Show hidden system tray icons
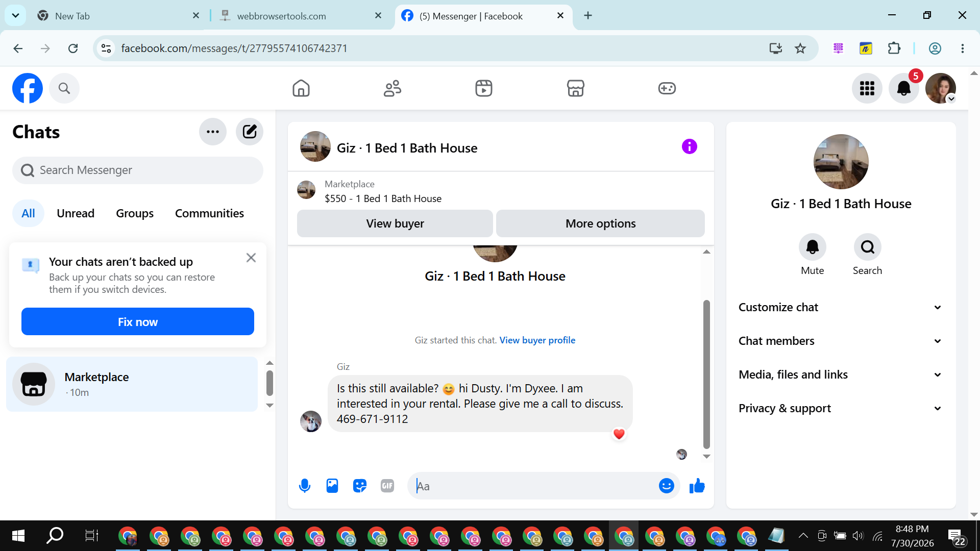The width and height of the screenshot is (980, 551). (803, 536)
